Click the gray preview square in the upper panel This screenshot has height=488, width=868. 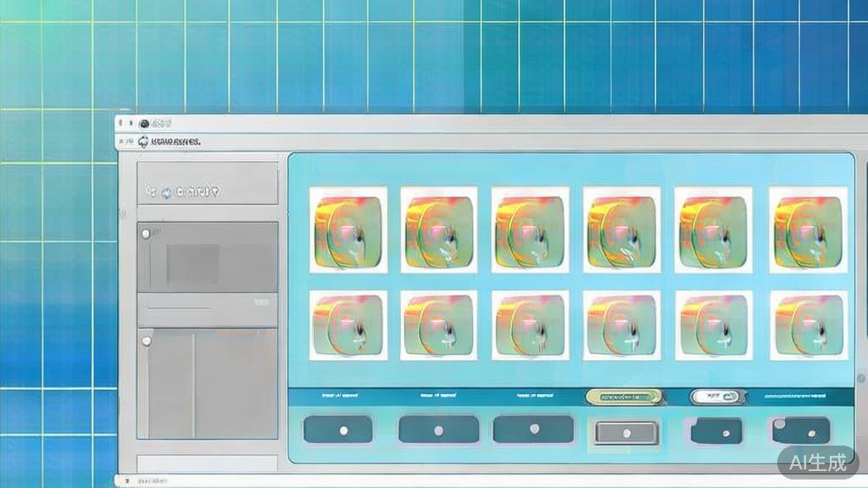(192, 263)
